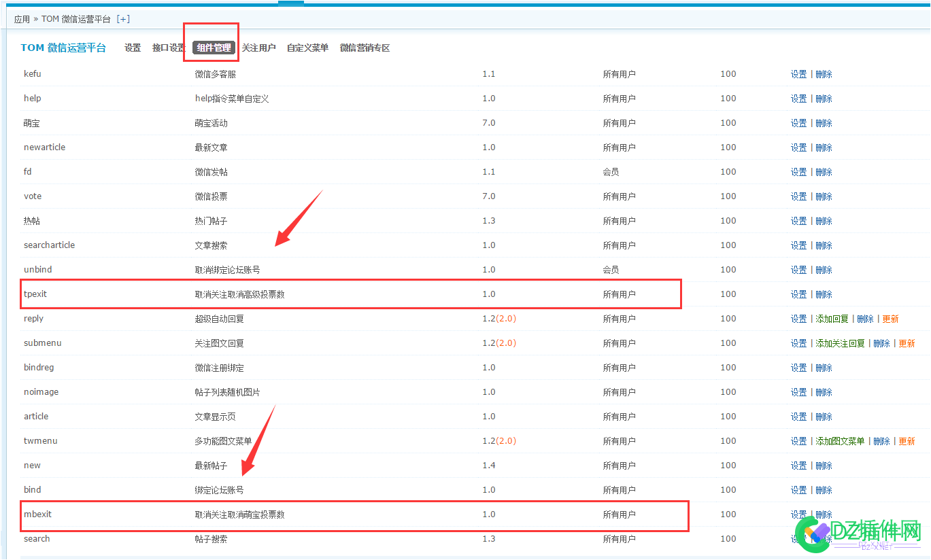Image resolution: width=931 pixels, height=560 pixels.
Task: Open the 设置 tab in navigation
Action: (133, 48)
